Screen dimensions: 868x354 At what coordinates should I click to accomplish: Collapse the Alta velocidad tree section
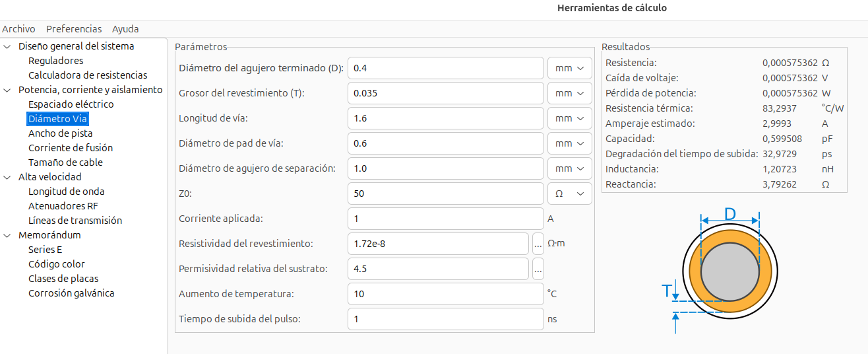click(7, 177)
